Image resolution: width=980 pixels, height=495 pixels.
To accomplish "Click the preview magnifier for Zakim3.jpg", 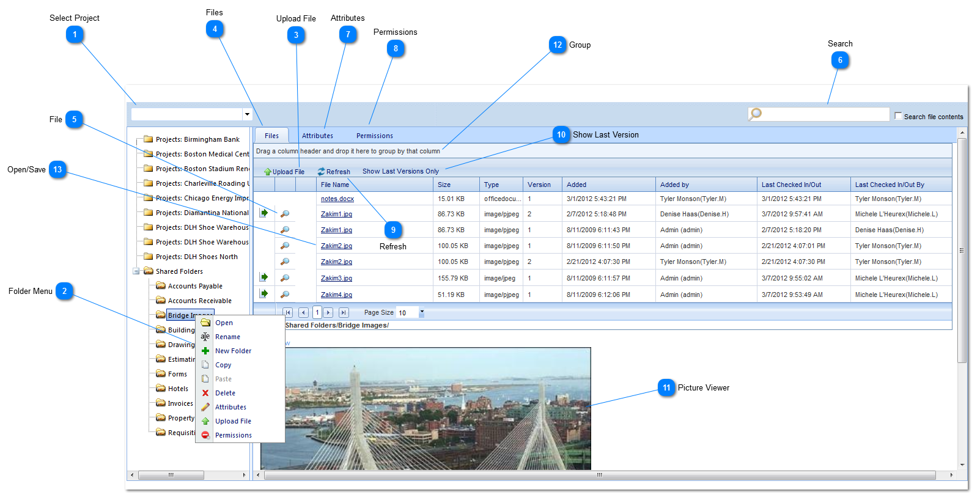I will pos(285,278).
